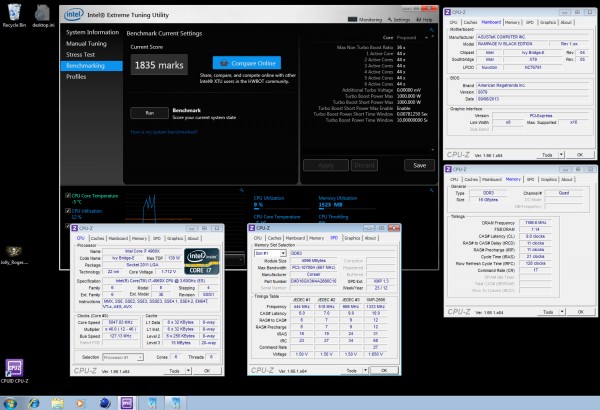Switch to About tab in CPU window

point(193,238)
